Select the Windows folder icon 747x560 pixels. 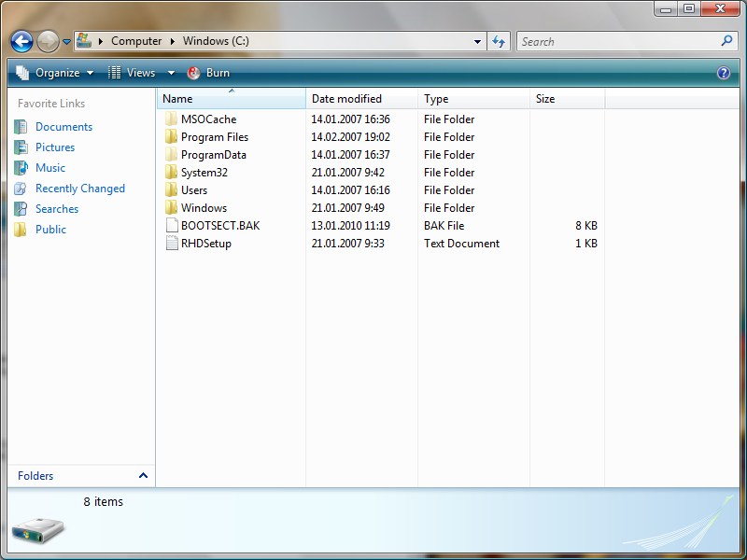171,207
